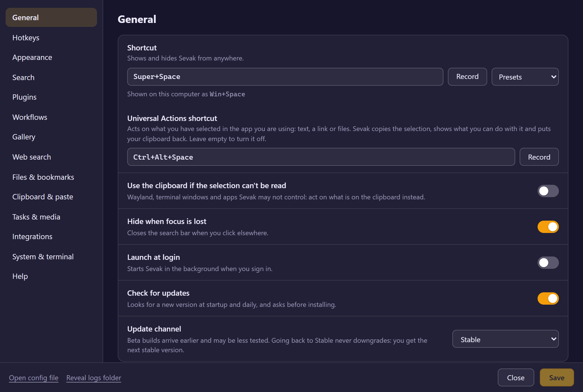Open the Update channel Stable dropdown
The height and width of the screenshot is (392, 583).
[505, 339]
